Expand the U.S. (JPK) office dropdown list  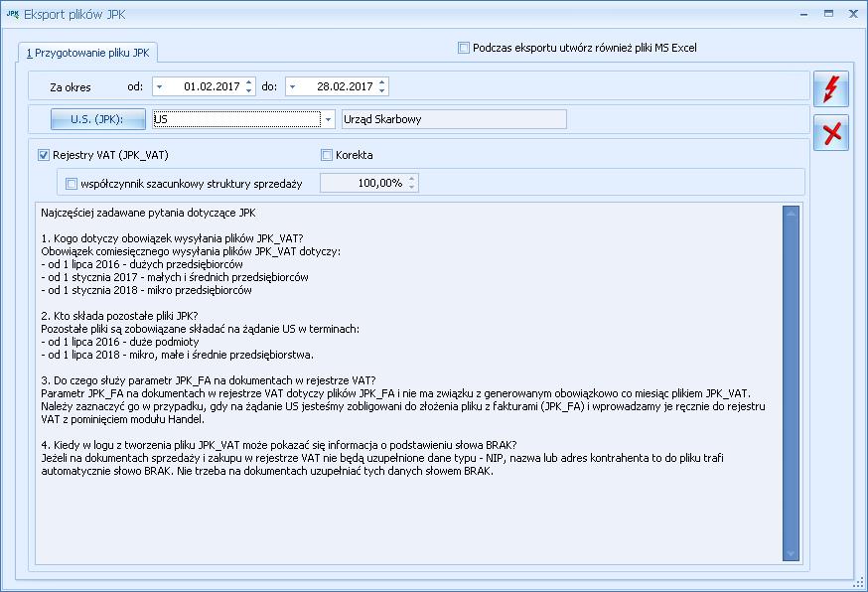[x=329, y=119]
